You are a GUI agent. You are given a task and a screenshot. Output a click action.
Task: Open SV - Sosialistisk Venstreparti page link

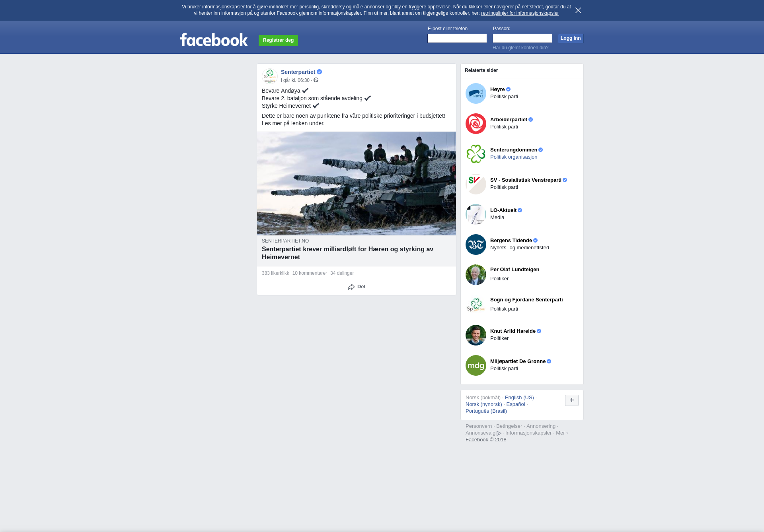[526, 180]
